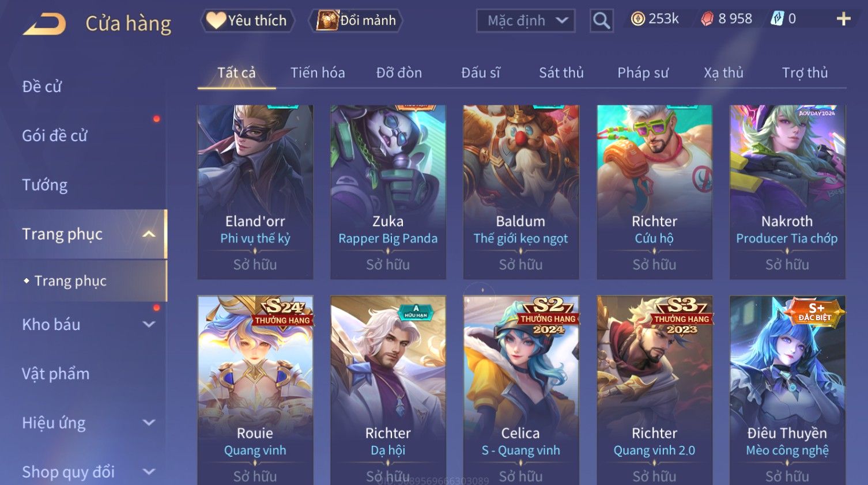The image size is (868, 485).
Task: Click the Đổi mảnh fragment icon
Action: (x=327, y=20)
